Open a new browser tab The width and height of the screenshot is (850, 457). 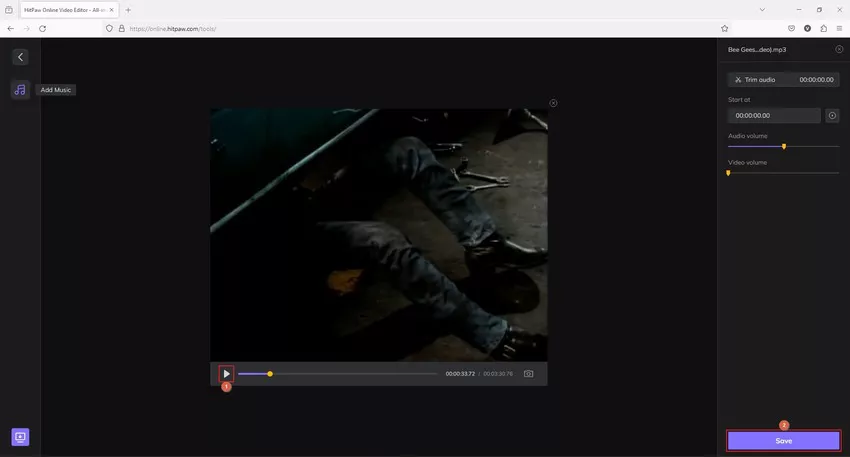pos(128,10)
